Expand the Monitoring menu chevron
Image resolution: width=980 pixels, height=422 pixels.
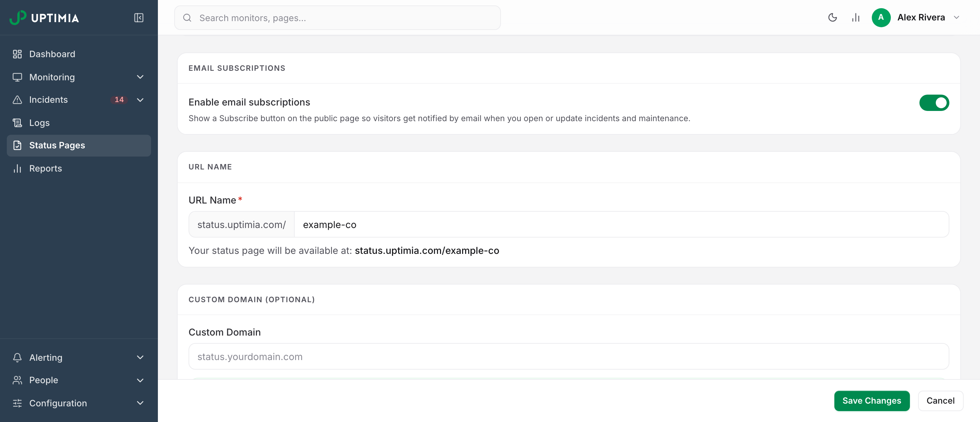click(140, 77)
